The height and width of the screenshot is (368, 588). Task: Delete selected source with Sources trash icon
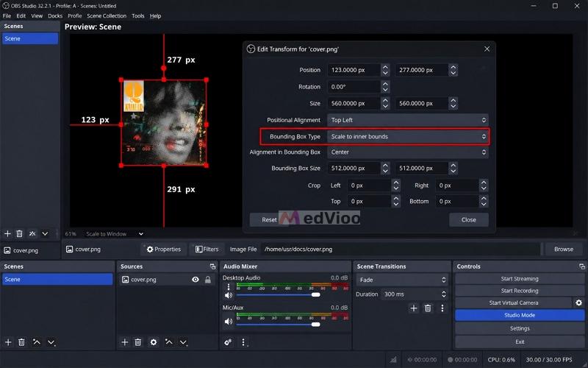(x=138, y=342)
